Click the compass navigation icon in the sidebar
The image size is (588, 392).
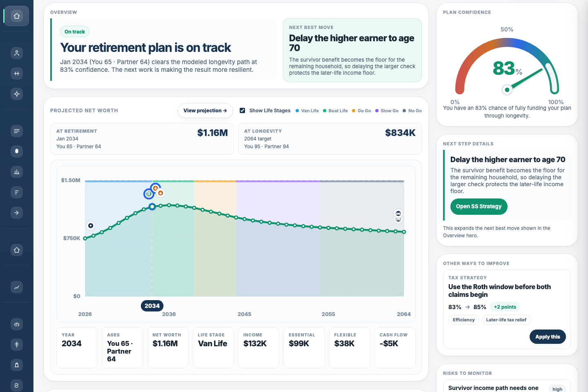click(x=16, y=94)
